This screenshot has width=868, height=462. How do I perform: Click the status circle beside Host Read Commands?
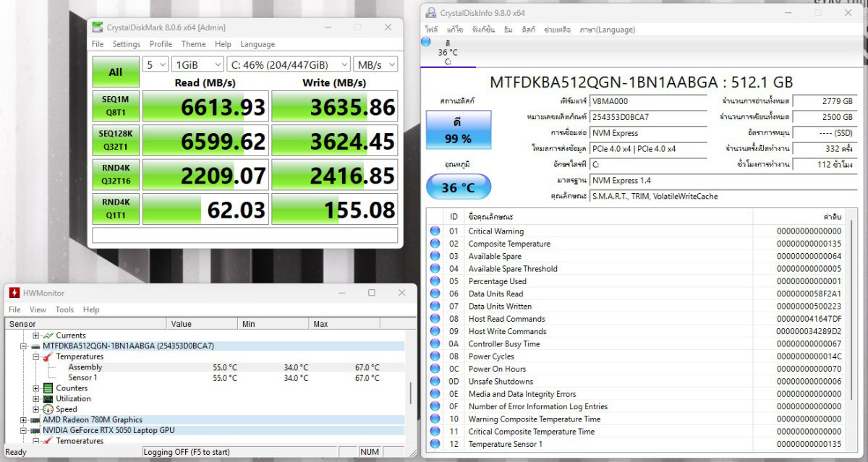(x=435, y=319)
